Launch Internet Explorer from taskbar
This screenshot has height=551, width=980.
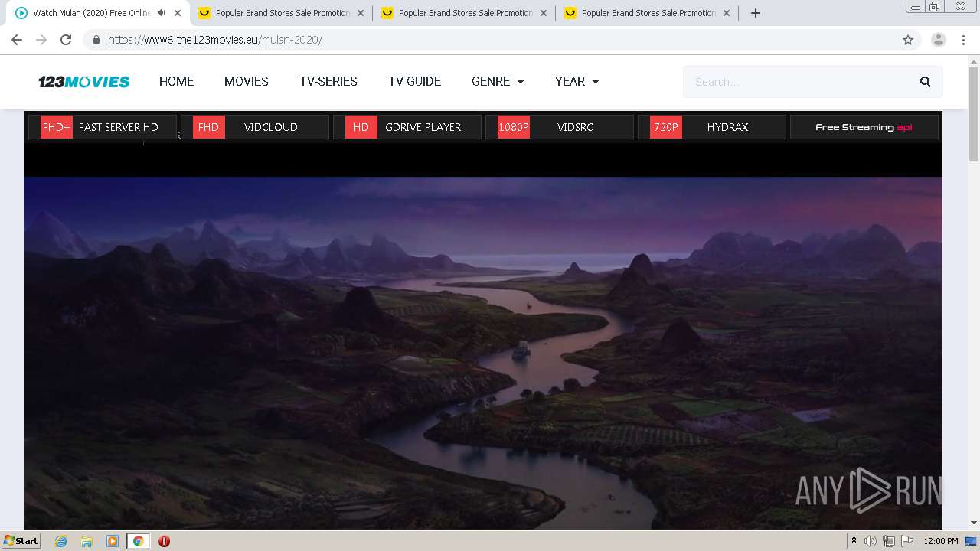tap(61, 541)
